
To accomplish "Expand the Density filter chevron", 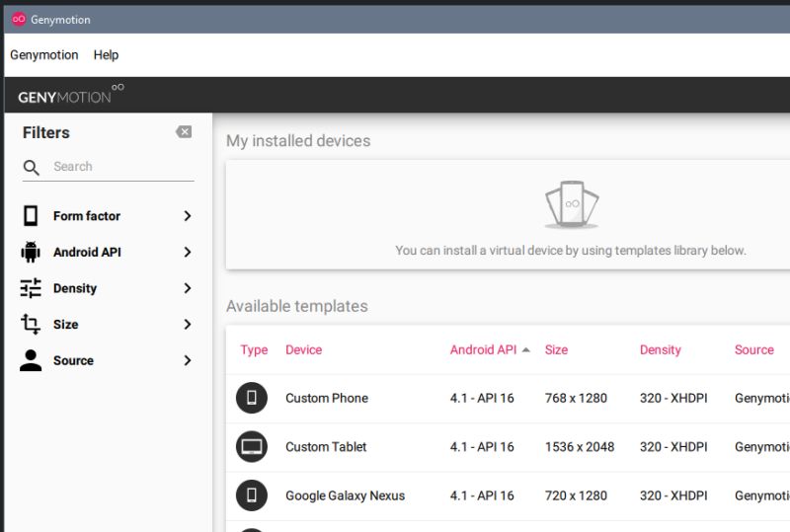I will click(x=188, y=288).
